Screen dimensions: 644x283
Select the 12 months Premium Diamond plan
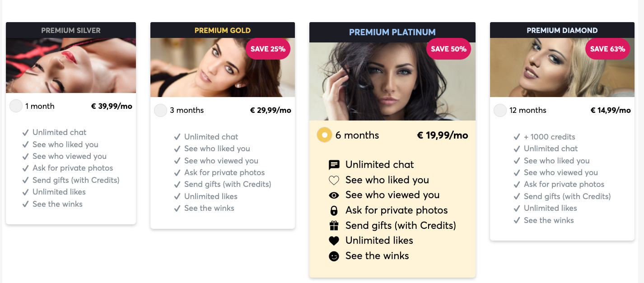coord(500,110)
